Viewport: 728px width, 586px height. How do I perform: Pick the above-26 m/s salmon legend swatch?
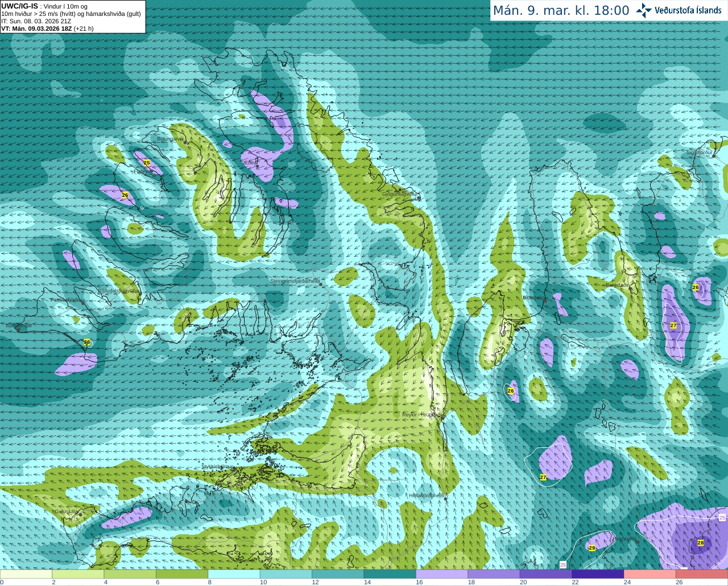click(x=702, y=574)
